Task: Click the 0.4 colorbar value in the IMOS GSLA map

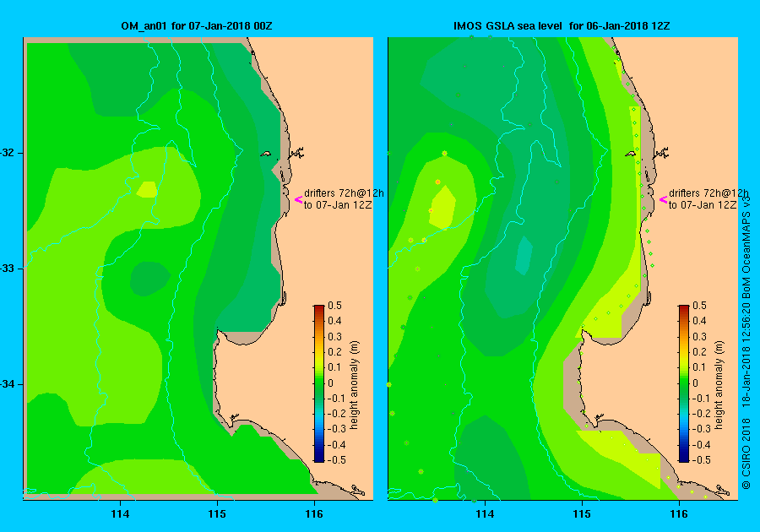Action: pyautogui.click(x=699, y=321)
